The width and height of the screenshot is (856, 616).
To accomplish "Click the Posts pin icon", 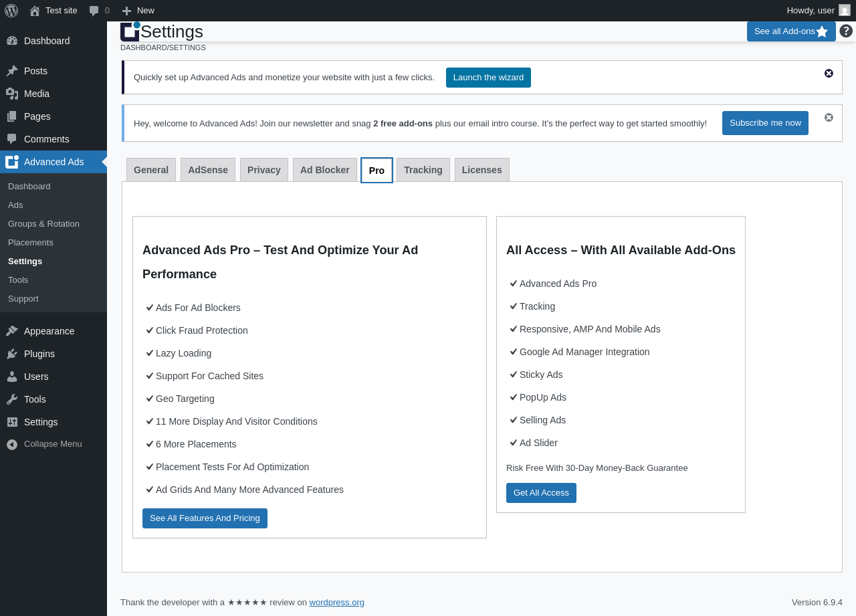I will pyautogui.click(x=12, y=71).
